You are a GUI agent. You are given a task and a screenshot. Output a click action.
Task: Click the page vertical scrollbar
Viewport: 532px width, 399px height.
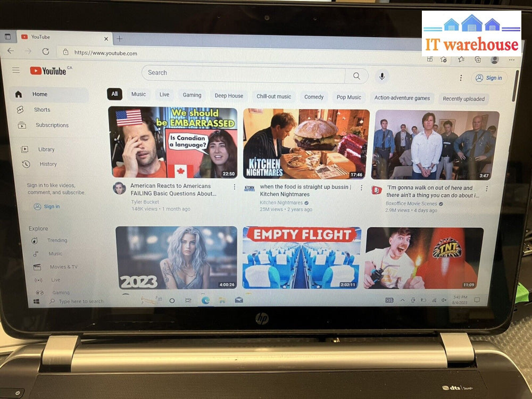[514, 85]
